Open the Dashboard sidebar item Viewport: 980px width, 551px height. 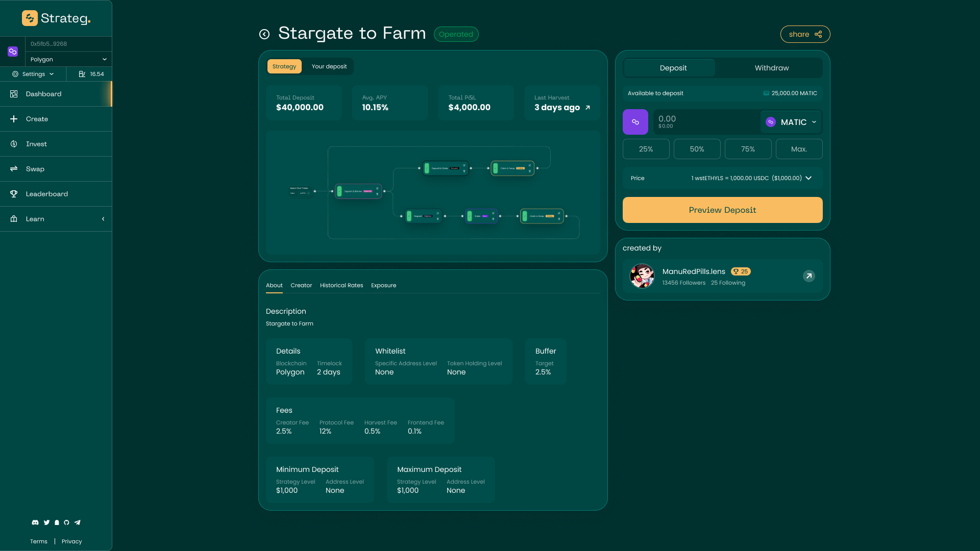tap(56, 94)
